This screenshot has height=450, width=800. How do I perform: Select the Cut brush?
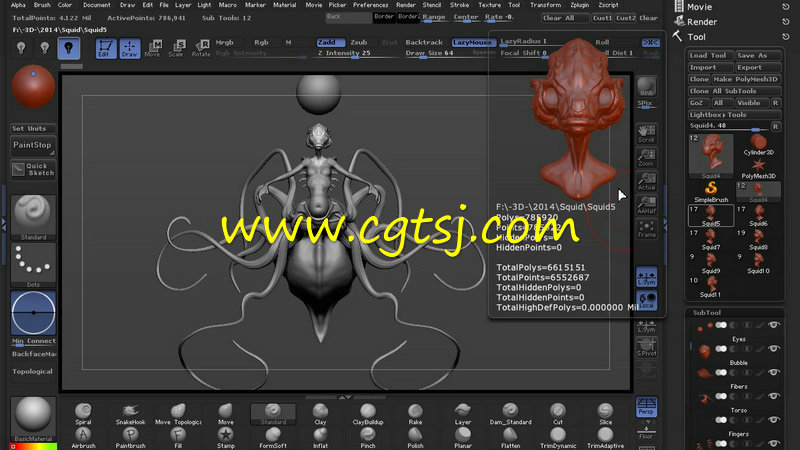pyautogui.click(x=558, y=414)
